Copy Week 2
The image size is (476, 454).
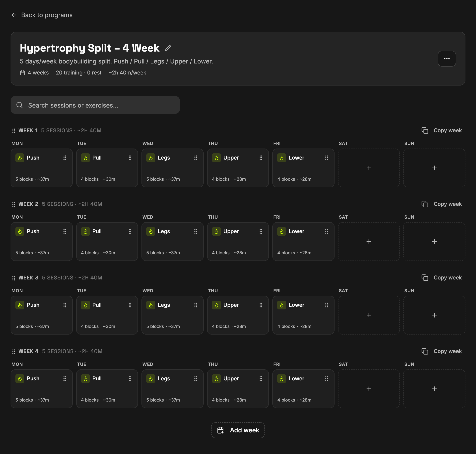tap(441, 204)
